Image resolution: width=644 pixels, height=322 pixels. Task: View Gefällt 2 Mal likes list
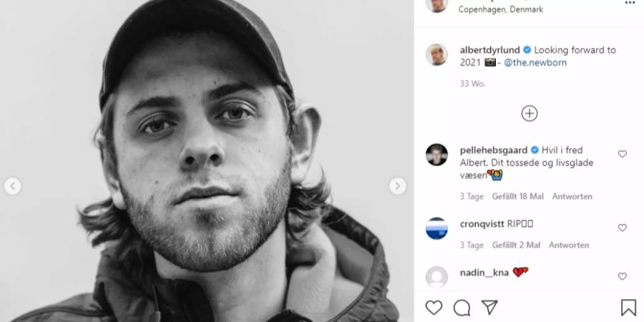click(x=516, y=245)
